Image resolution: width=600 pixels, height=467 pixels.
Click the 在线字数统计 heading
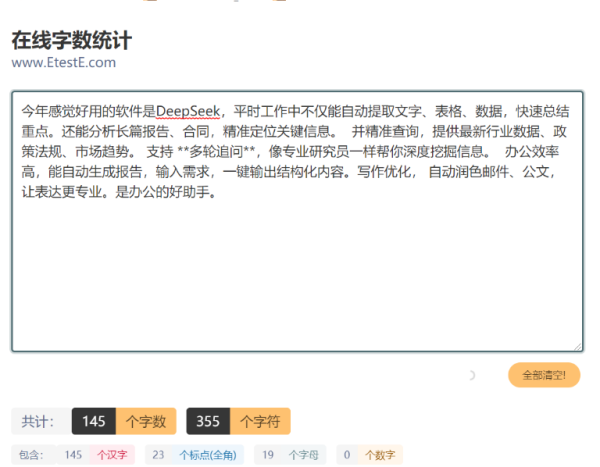coord(72,40)
